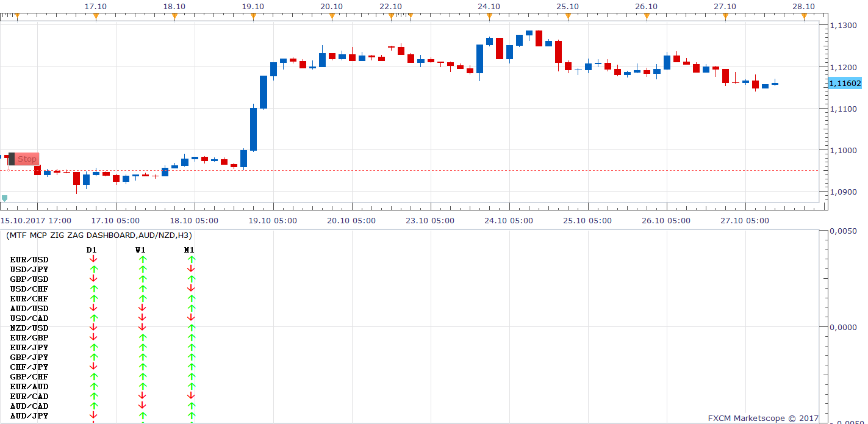This screenshot has height=424, width=868.
Task: Click the USD/JPY M1 red down arrow
Action: click(191, 269)
